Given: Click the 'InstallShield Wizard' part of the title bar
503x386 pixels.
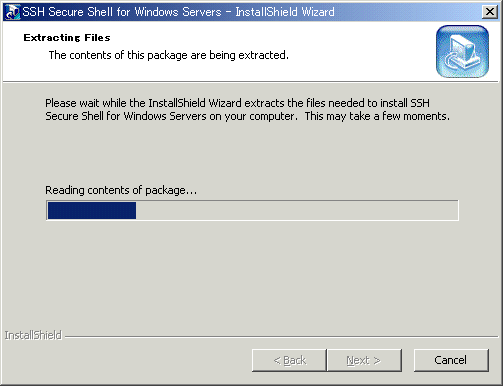Looking at the screenshot, I should 285,12.
